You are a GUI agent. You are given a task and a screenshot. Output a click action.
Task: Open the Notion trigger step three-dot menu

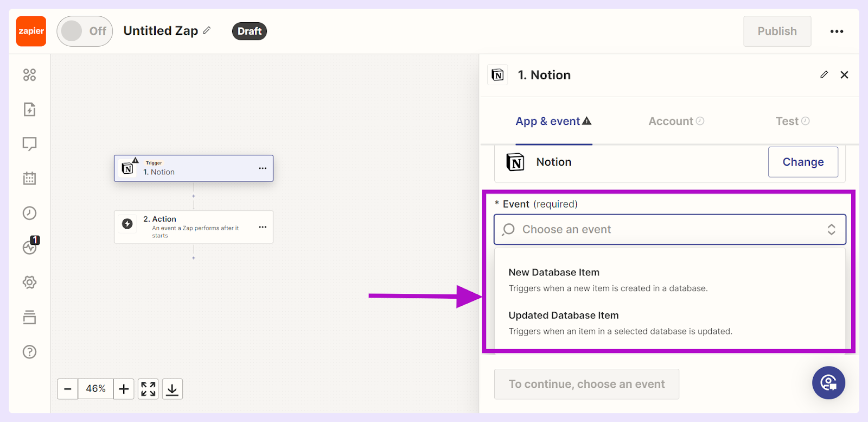[x=263, y=168]
